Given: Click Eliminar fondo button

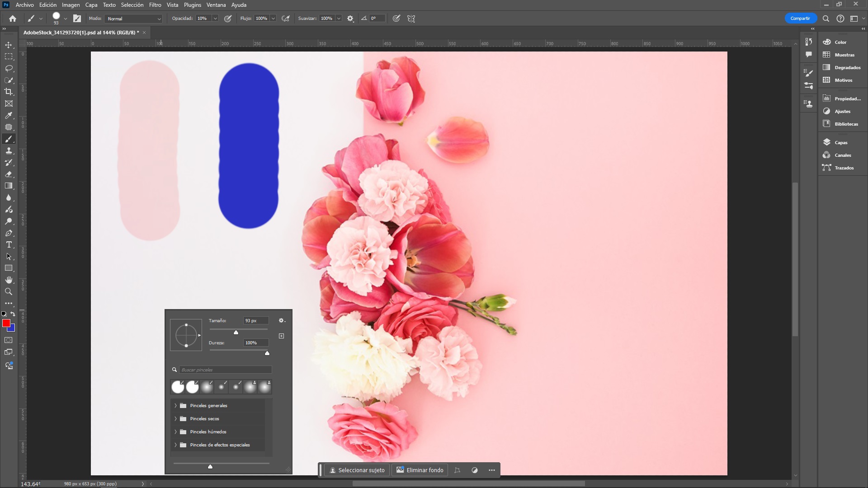Looking at the screenshot, I should [x=420, y=470].
